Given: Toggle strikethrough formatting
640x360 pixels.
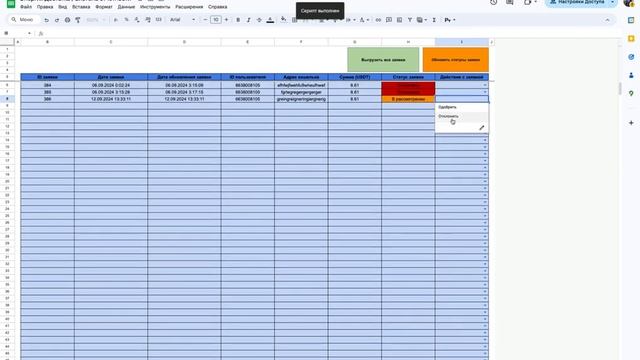Looking at the screenshot, I should click(259, 20).
